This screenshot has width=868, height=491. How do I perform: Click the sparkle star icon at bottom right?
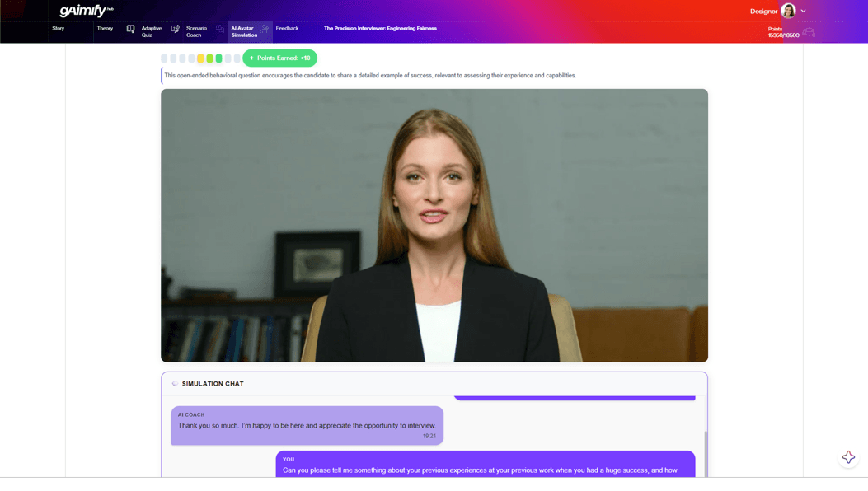point(847,456)
